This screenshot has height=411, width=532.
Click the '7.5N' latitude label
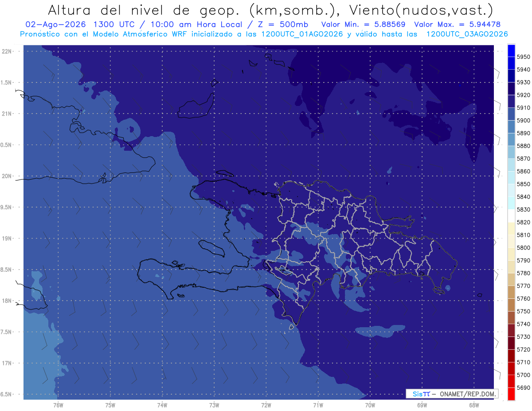(7, 332)
